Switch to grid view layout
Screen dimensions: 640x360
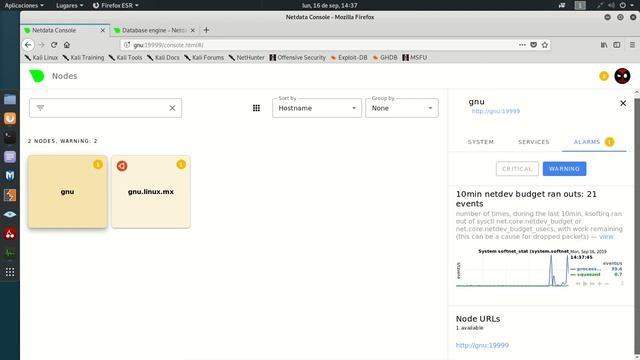click(256, 108)
